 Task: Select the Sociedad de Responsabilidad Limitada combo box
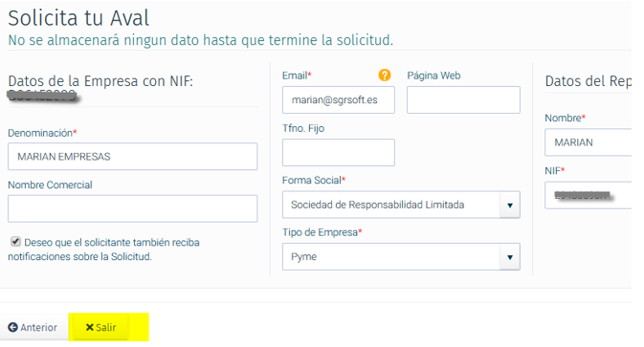click(x=401, y=205)
